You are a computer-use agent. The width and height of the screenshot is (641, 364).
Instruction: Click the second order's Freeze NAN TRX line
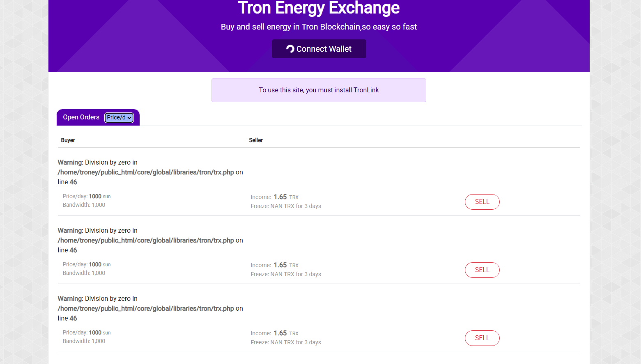286,274
